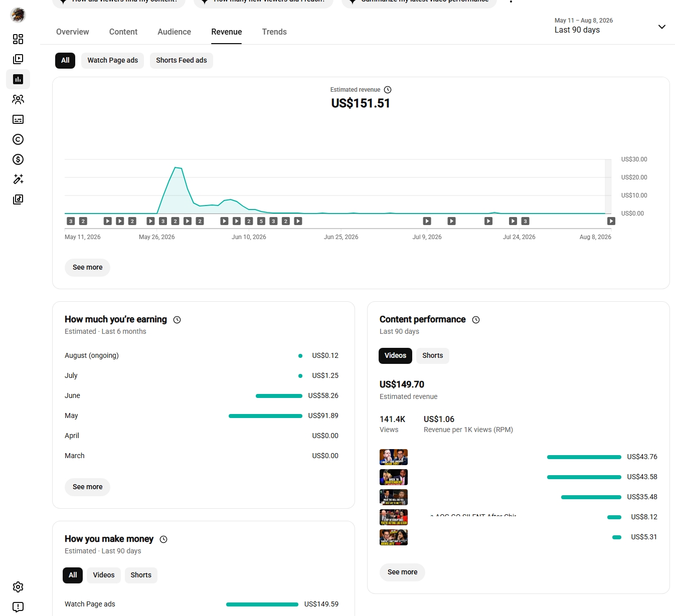Open the thumbnail of the US$5.31 video
The height and width of the screenshot is (616, 675).
point(394,537)
